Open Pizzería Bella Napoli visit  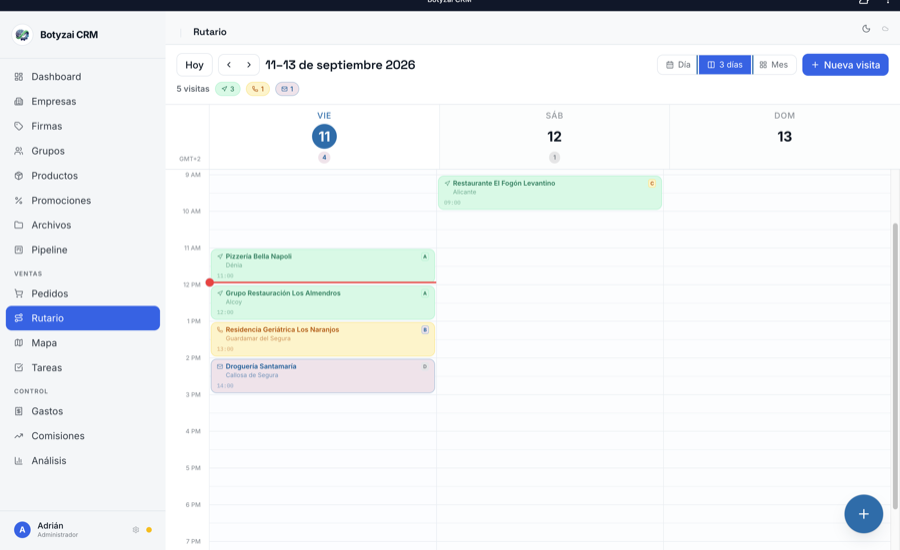click(x=323, y=265)
